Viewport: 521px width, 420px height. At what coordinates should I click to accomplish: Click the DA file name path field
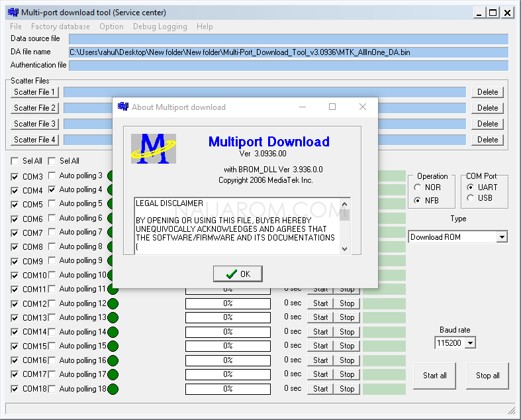(289, 52)
